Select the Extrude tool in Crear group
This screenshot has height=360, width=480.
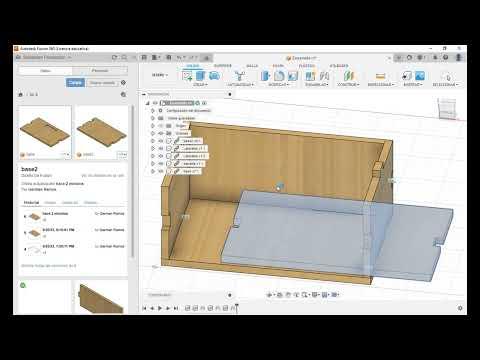coord(200,76)
